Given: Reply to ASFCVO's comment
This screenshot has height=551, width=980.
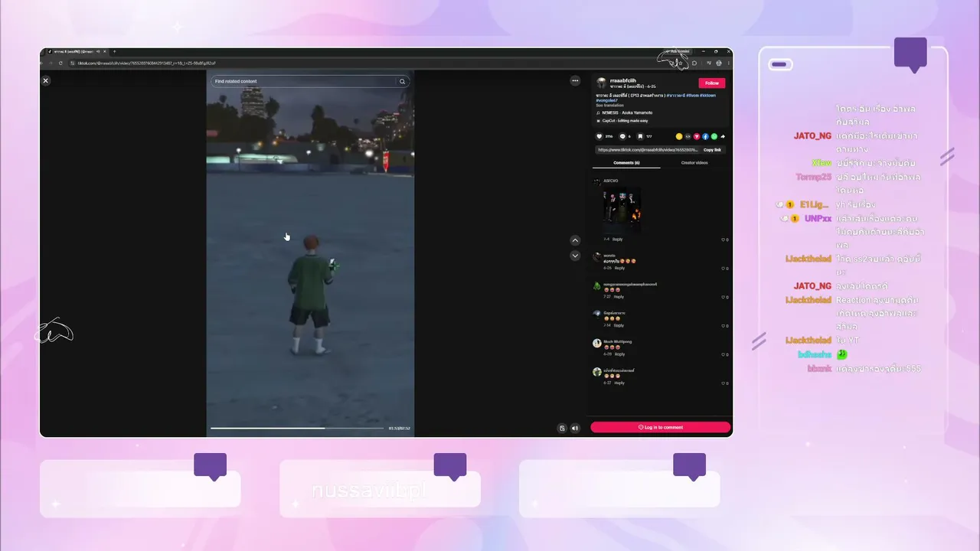Looking at the screenshot, I should tap(617, 240).
